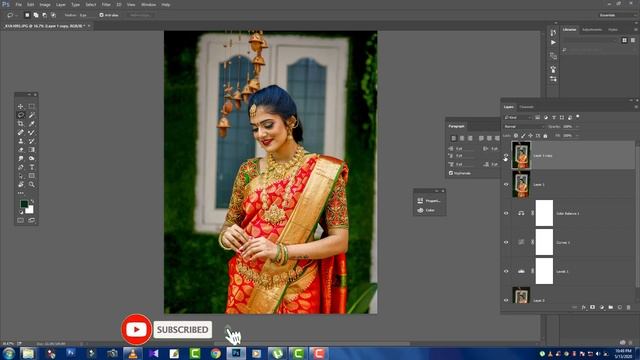
Task: Toggle layer filtering switch on Layers panel
Action: 578,117
